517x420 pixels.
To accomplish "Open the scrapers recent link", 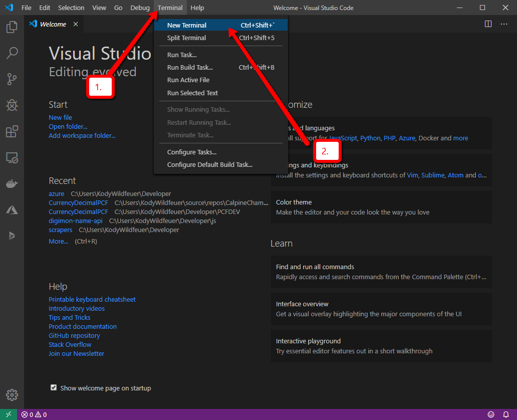I will pos(60,230).
